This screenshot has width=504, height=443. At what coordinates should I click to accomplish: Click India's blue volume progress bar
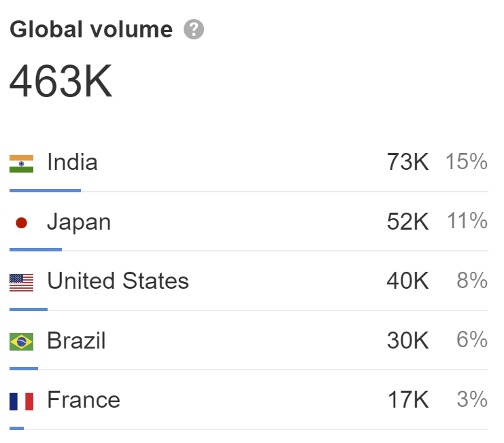tap(45, 191)
